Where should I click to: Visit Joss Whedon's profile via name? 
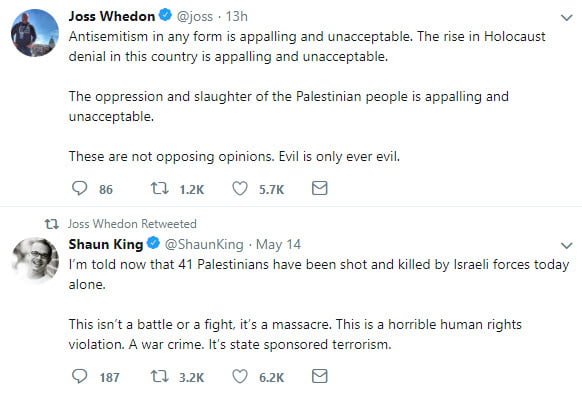(112, 16)
